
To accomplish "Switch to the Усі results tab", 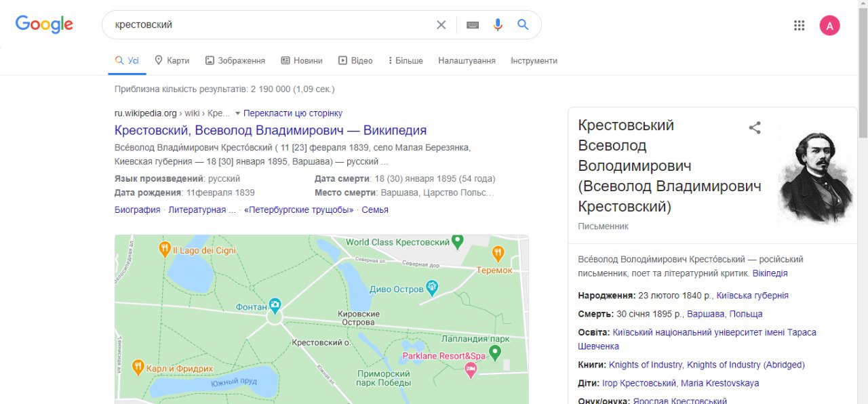I will (127, 60).
